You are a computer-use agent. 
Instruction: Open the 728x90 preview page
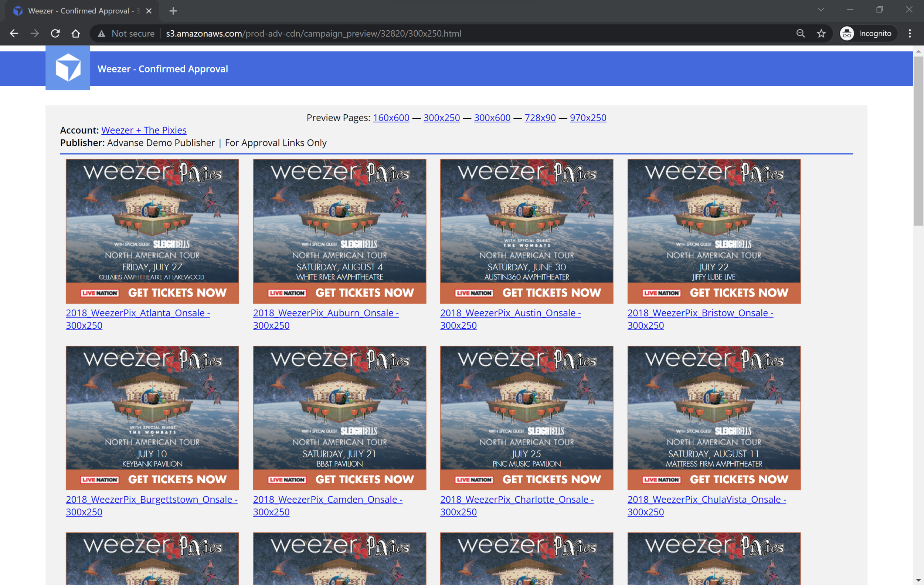[540, 118]
